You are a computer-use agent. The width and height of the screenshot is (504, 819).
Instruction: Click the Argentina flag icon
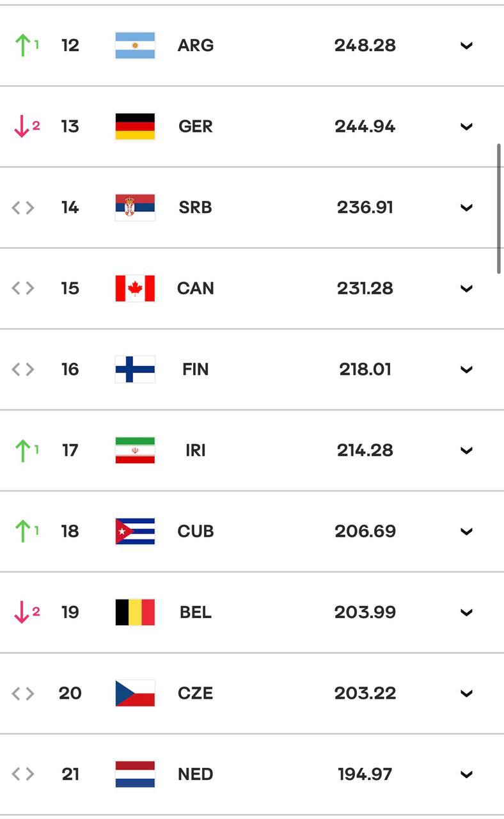(135, 45)
